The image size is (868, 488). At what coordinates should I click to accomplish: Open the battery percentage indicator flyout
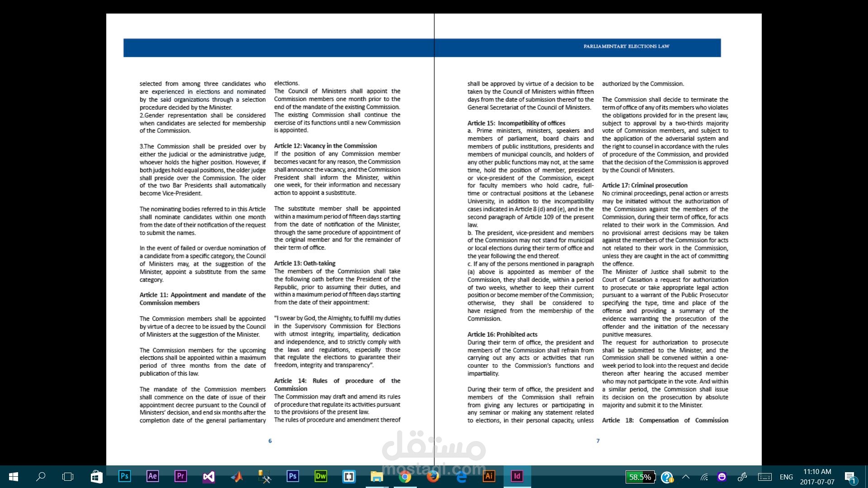[x=639, y=477]
